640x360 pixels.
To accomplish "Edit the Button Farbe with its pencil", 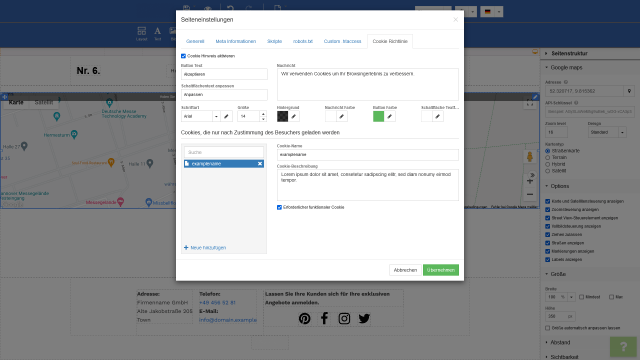I will click(390, 116).
